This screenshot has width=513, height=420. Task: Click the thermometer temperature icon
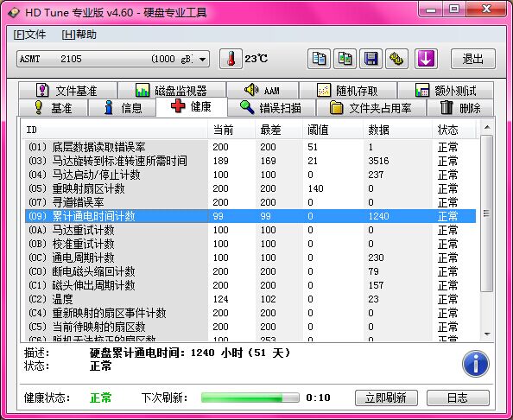point(231,59)
